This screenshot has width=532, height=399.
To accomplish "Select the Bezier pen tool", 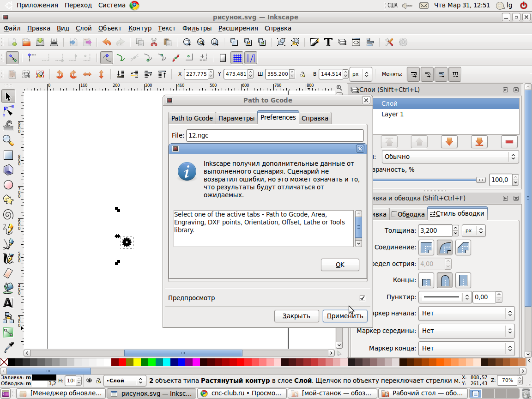I will point(8,244).
